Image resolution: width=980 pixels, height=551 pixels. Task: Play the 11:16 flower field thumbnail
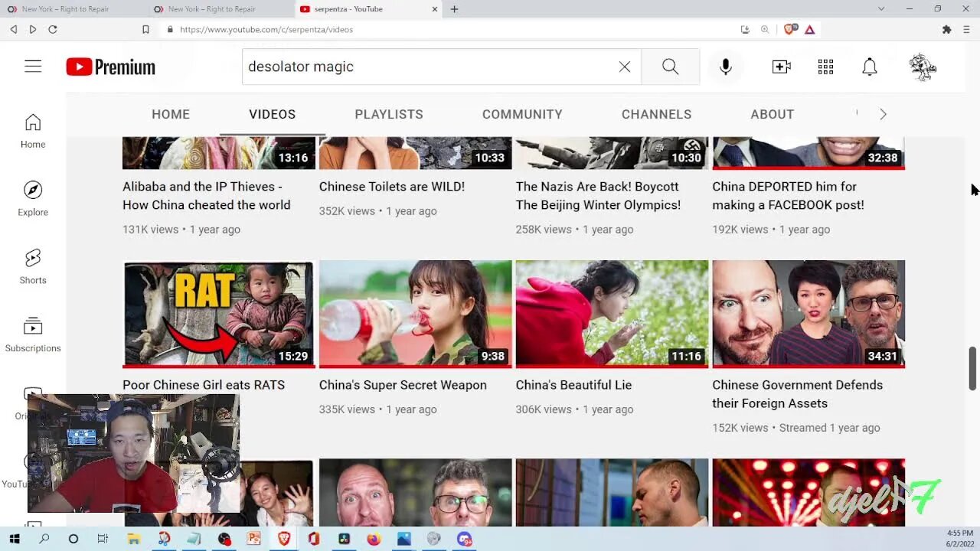pyautogui.click(x=612, y=314)
